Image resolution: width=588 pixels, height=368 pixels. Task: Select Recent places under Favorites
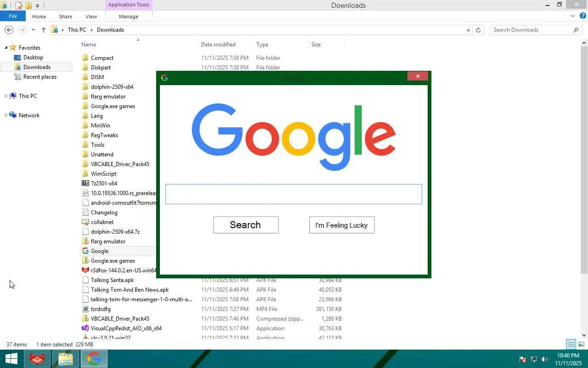40,77
